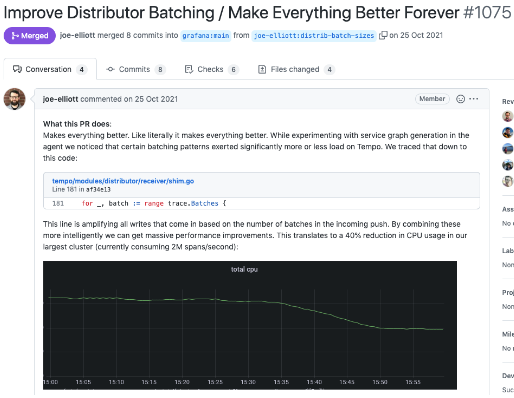Copy the head branch name icon
514x398 pixels.
pos(383,35)
